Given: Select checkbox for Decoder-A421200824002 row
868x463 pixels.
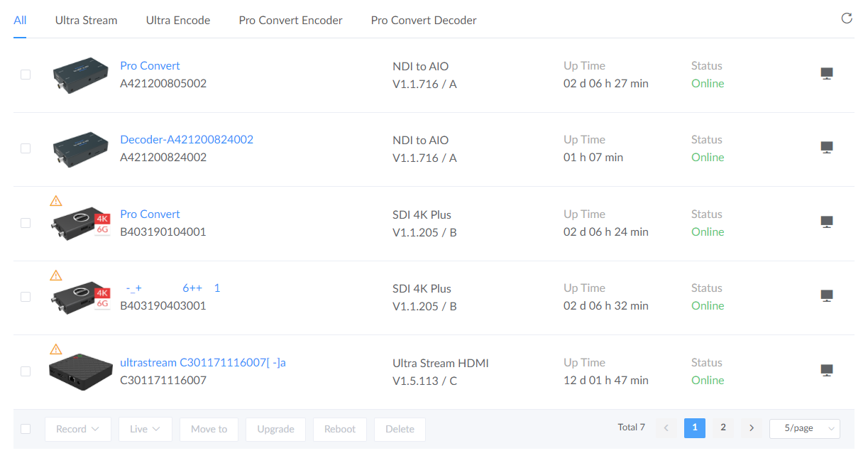Looking at the screenshot, I should pyautogui.click(x=26, y=148).
